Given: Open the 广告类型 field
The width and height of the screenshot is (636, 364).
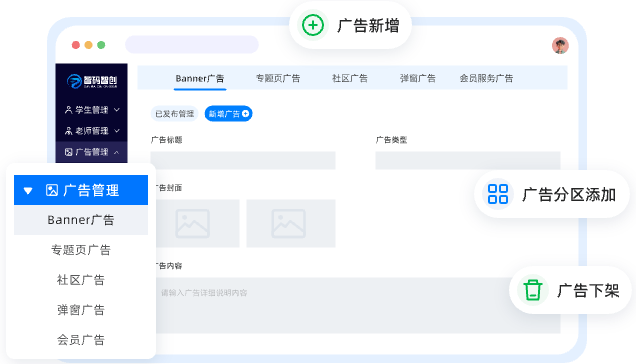Looking at the screenshot, I should 468,160.
